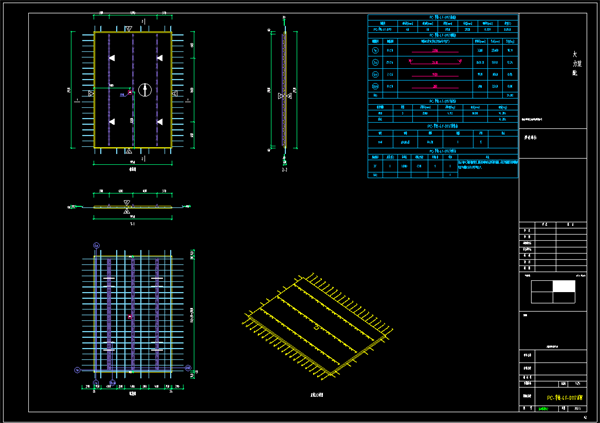Click the grid axis bubble at rebar plan's left

point(77,370)
